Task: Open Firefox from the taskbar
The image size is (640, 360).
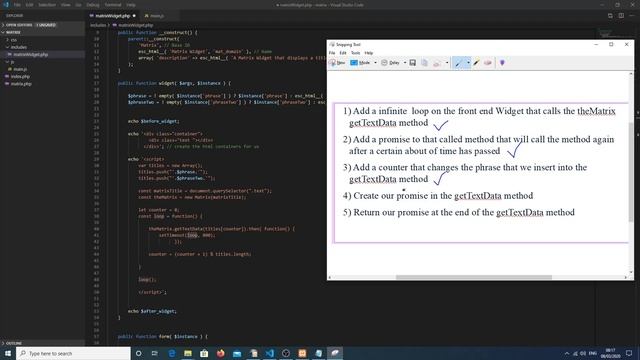Action: tap(220, 353)
